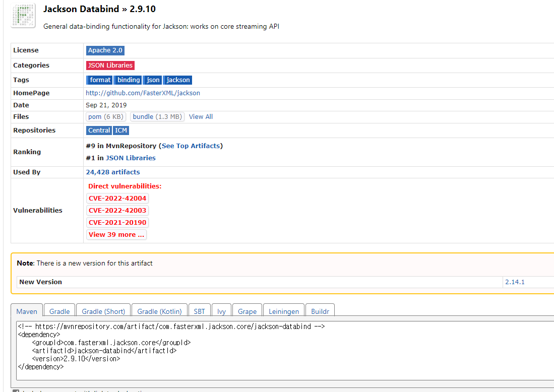Switch to the Maven tab

(x=27, y=310)
